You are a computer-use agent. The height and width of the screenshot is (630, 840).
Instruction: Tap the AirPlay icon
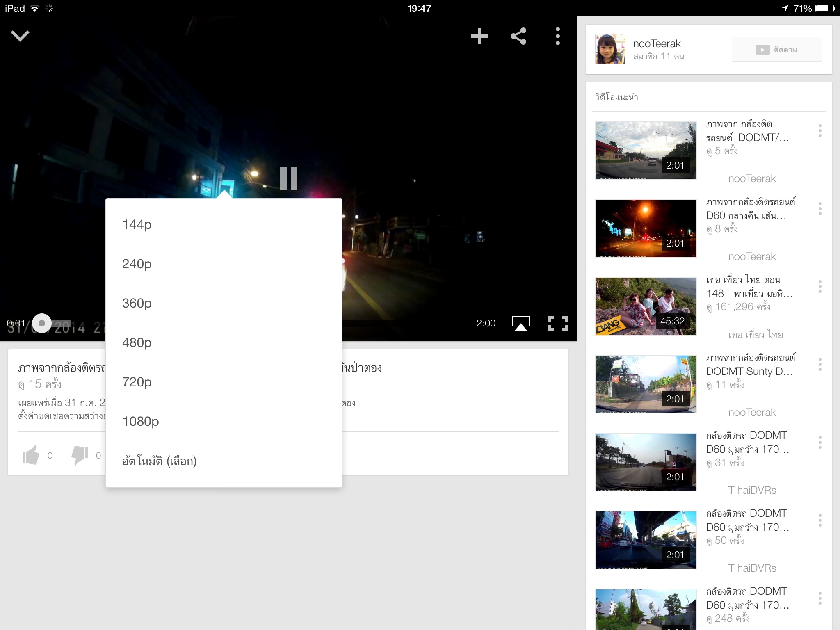pyautogui.click(x=520, y=323)
